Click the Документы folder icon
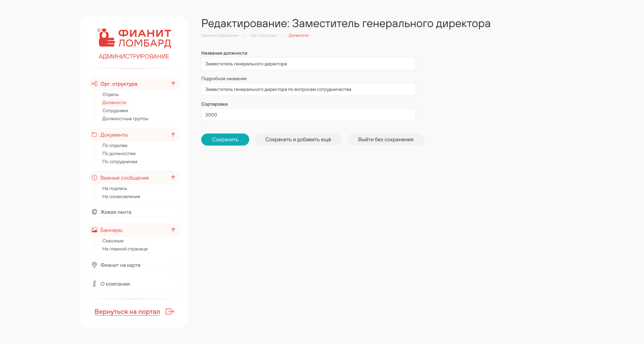The width and height of the screenshot is (644, 344). tap(95, 135)
